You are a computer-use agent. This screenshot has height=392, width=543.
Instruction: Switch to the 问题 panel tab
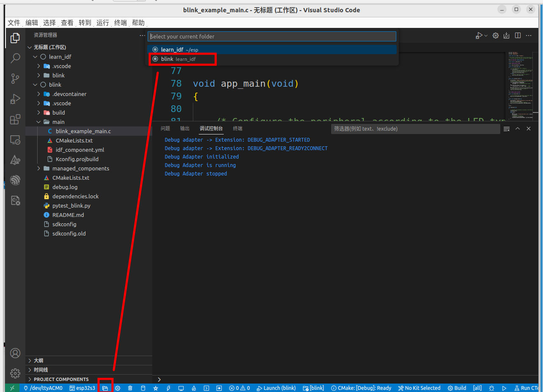click(165, 129)
